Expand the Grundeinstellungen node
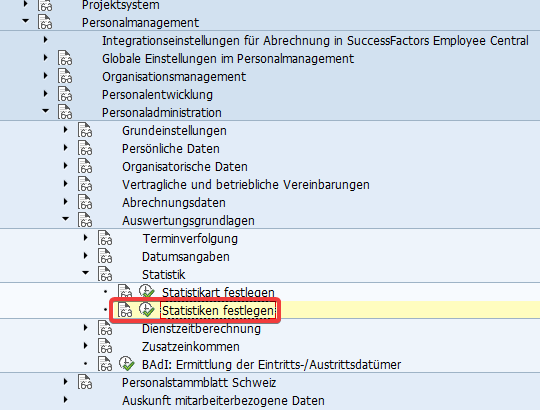 click(x=65, y=129)
